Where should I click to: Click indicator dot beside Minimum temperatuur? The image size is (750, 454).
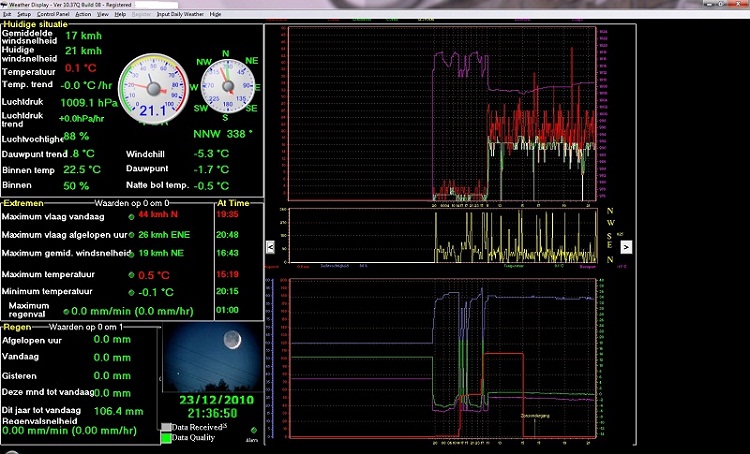pyautogui.click(x=132, y=292)
